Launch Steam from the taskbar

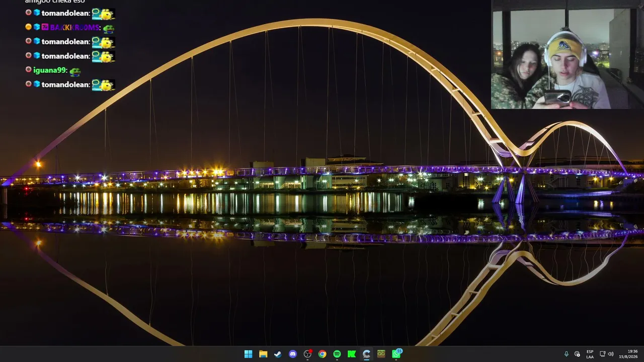coord(278,354)
